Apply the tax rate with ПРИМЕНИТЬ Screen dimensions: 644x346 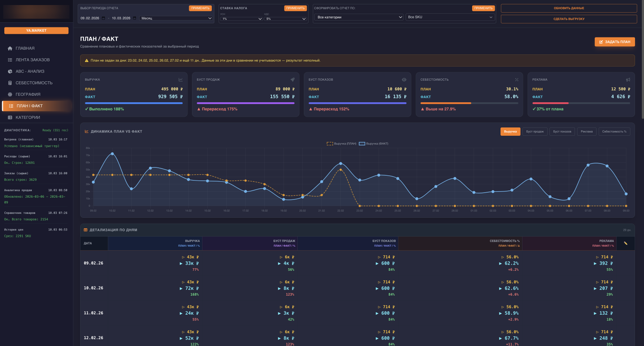click(295, 8)
